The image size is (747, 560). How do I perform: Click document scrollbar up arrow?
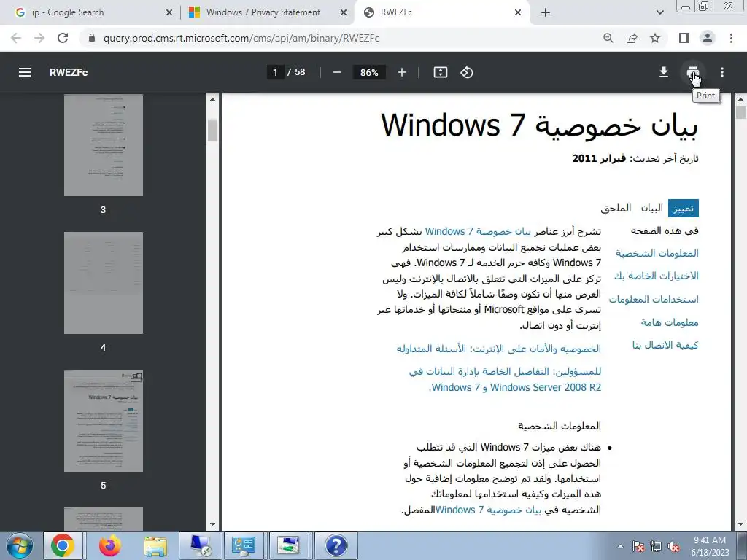pyautogui.click(x=740, y=99)
